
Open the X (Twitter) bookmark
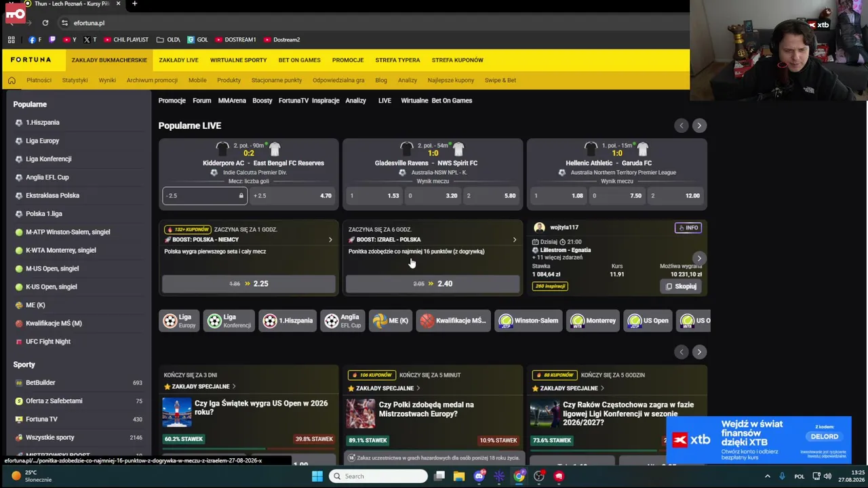(90, 40)
